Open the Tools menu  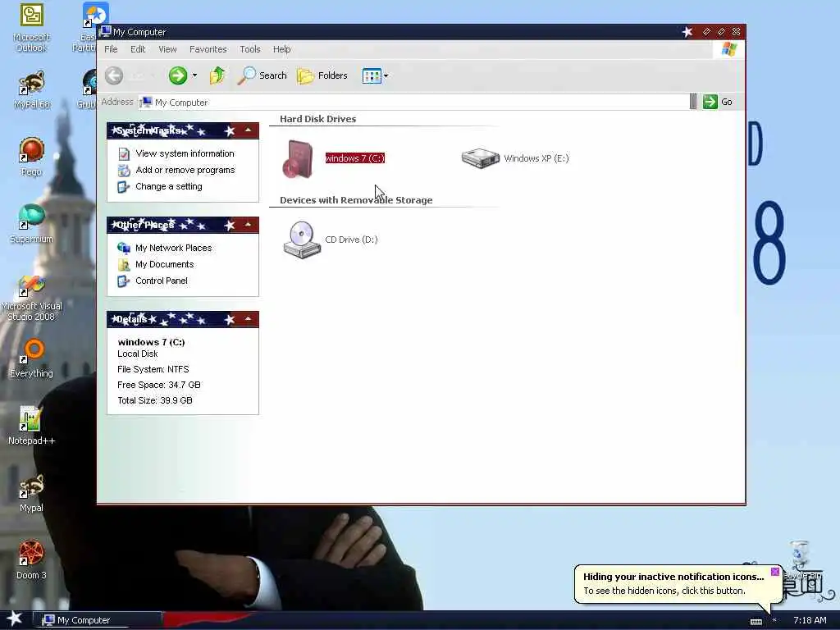[x=250, y=49]
